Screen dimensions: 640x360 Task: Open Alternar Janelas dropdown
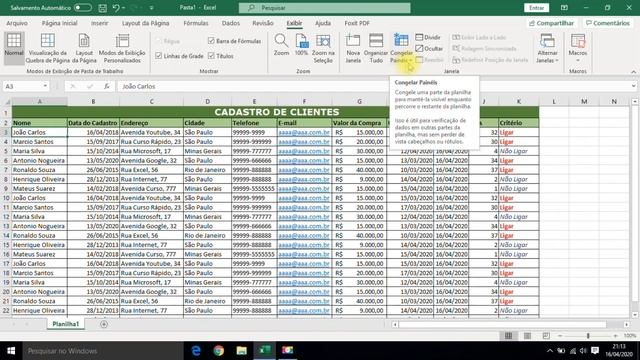coord(547,48)
